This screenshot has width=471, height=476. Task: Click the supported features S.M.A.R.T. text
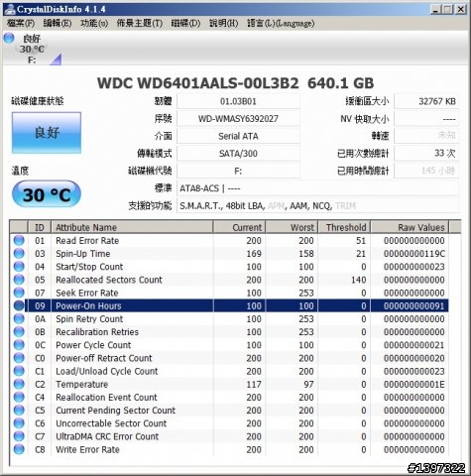200,206
